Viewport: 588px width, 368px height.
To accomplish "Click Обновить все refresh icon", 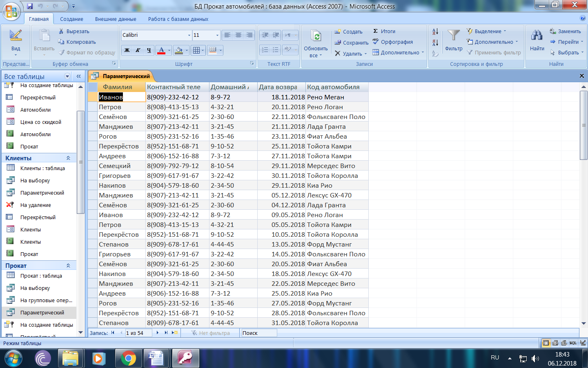I will pyautogui.click(x=316, y=36).
